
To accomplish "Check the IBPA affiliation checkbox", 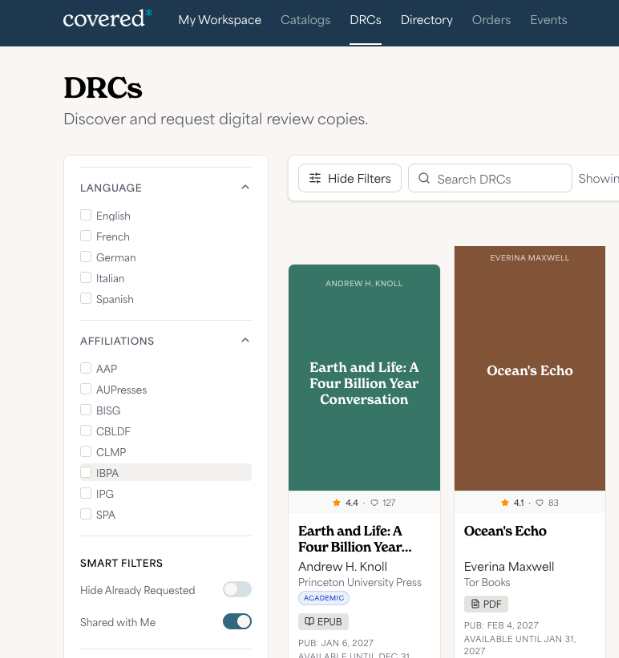I will click(86, 473).
